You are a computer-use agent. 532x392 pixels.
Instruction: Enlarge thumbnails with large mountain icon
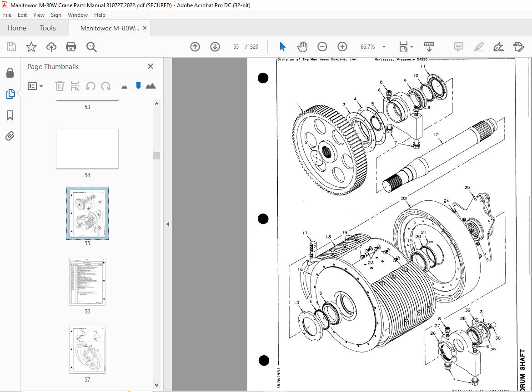(x=151, y=86)
